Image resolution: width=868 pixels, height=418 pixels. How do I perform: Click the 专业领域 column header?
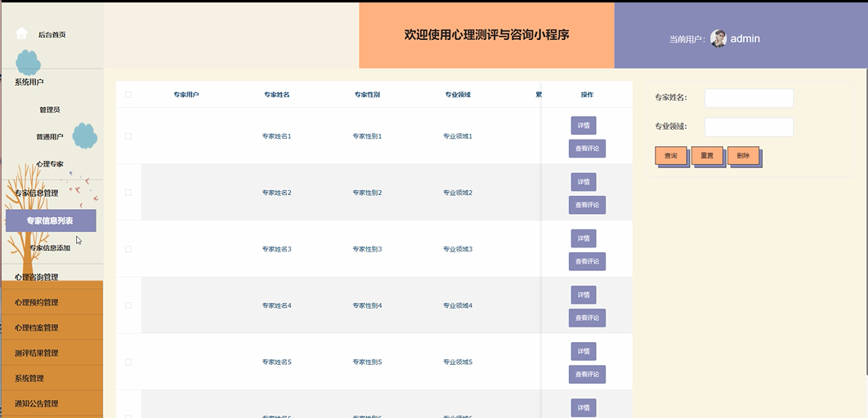(458, 95)
